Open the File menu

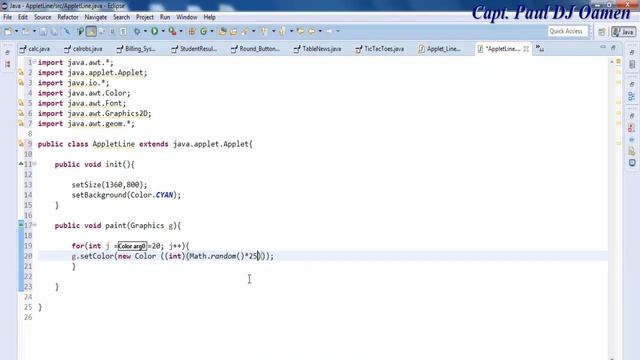(7, 17)
